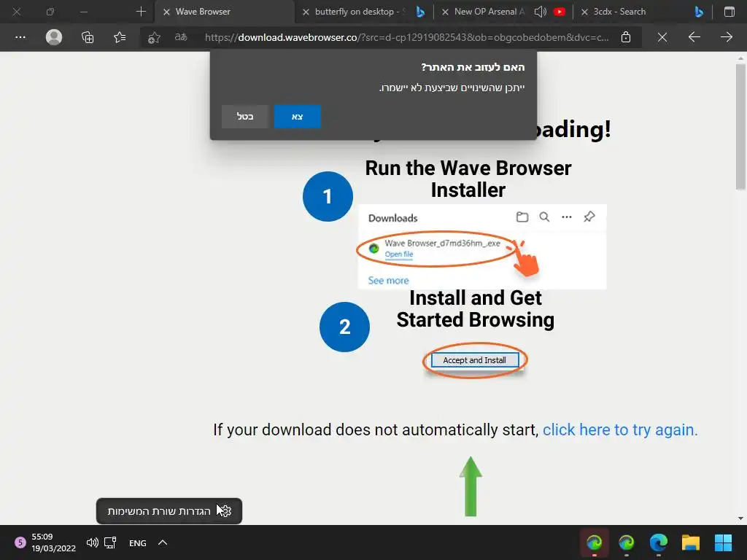The height and width of the screenshot is (560, 747).
Task: Switch input language via ENG indicator
Action: tap(138, 542)
